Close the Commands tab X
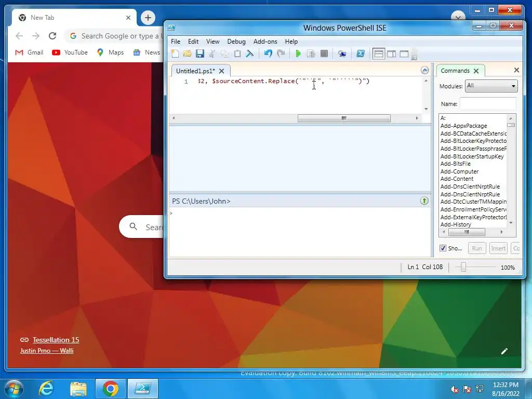 pos(476,71)
